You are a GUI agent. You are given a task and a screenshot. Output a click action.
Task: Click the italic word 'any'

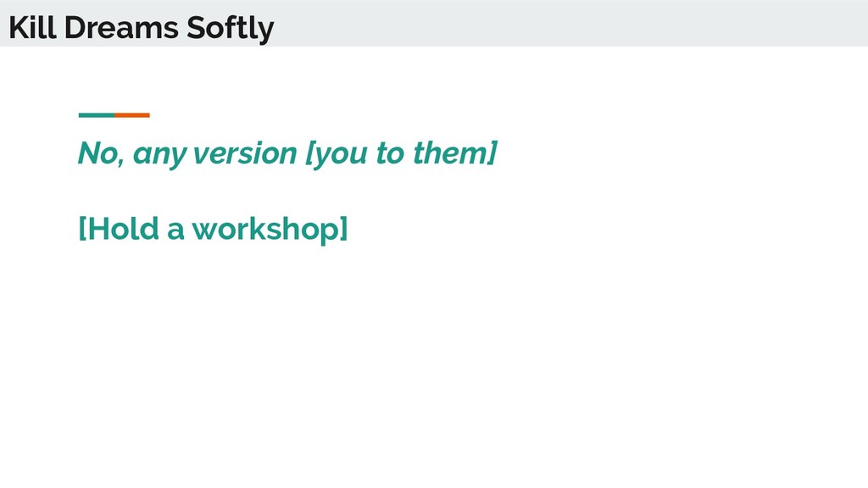(159, 156)
